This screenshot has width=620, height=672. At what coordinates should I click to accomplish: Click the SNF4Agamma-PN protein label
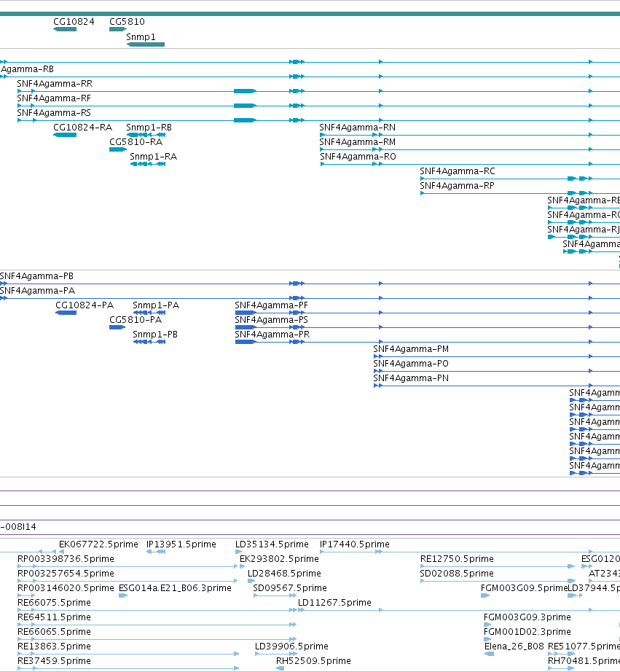tap(411, 378)
